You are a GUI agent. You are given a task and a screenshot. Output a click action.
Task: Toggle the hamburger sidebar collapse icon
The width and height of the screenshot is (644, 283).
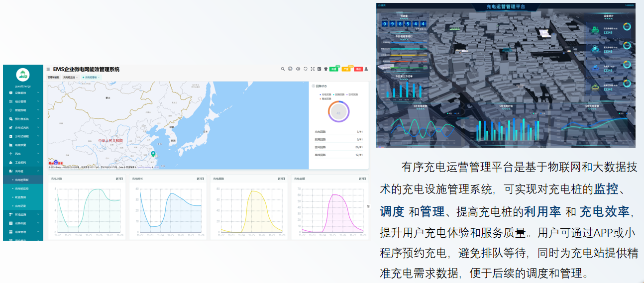tap(48, 69)
